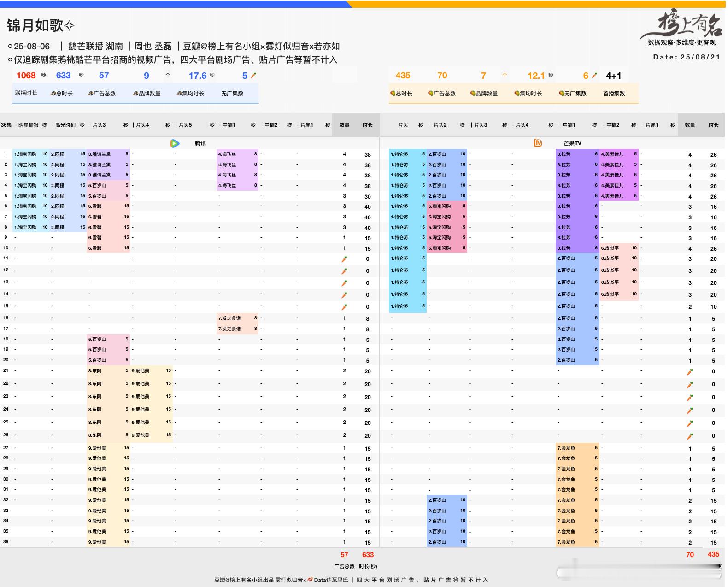Click 4.美素佳儿 cell in row 5

click(619, 196)
